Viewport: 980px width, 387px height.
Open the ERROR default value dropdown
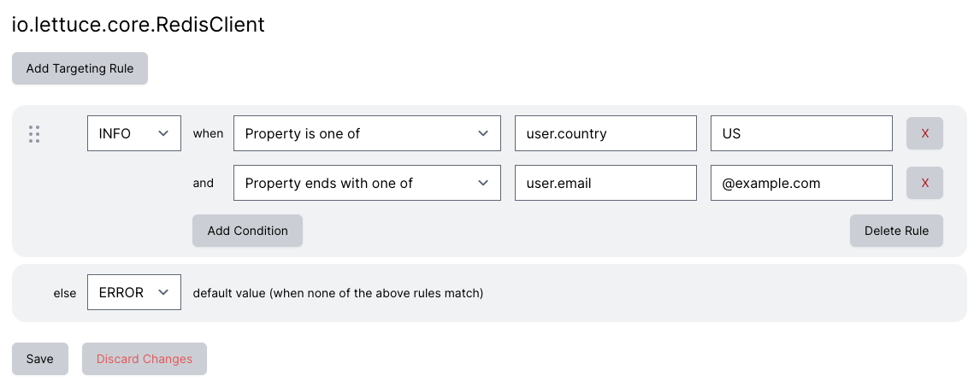point(133,292)
